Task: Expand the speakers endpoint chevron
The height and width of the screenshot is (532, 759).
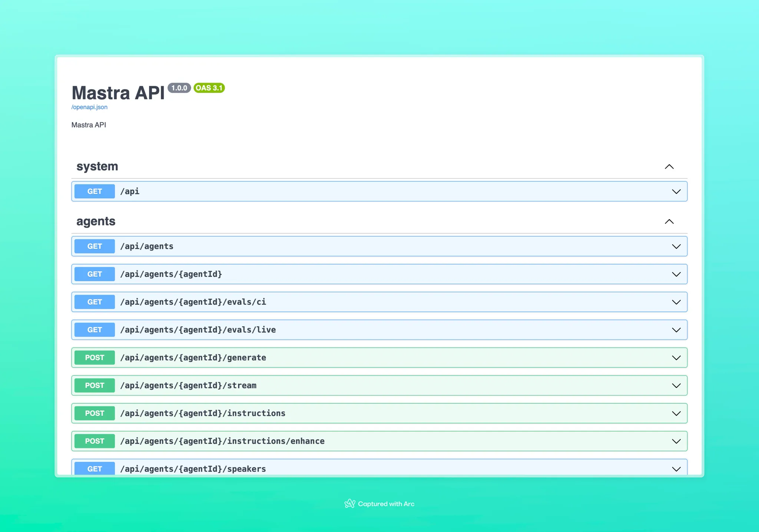Action: tap(676, 469)
